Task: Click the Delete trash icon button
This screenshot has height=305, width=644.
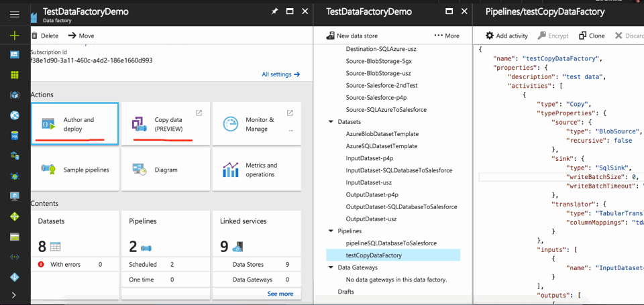Action: pos(45,36)
